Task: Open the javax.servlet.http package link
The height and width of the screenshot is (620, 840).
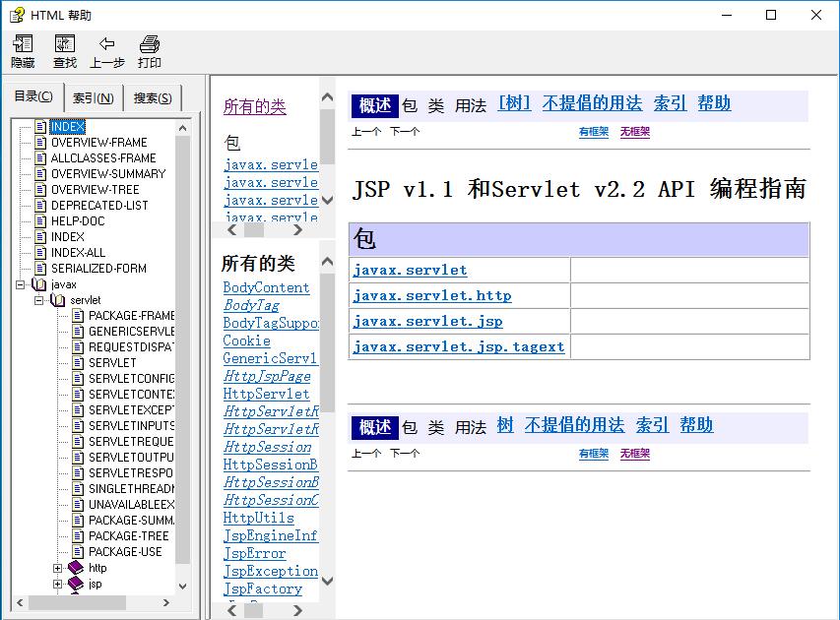Action: (x=432, y=295)
